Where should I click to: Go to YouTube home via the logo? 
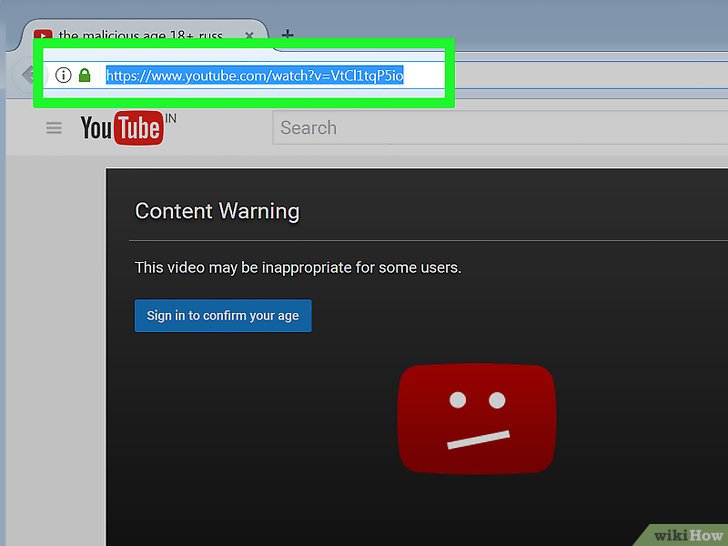coord(120,129)
